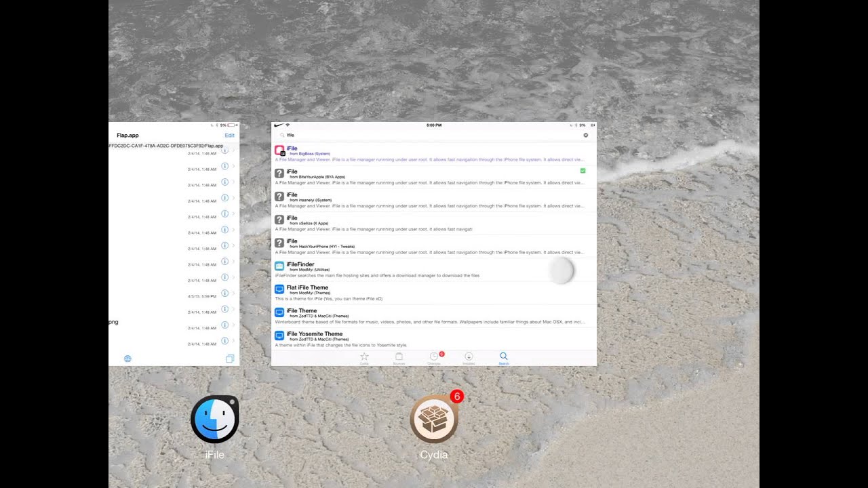The width and height of the screenshot is (868, 488).
Task: Tap the Cydia search field containing 'ifile'
Action: (434, 135)
